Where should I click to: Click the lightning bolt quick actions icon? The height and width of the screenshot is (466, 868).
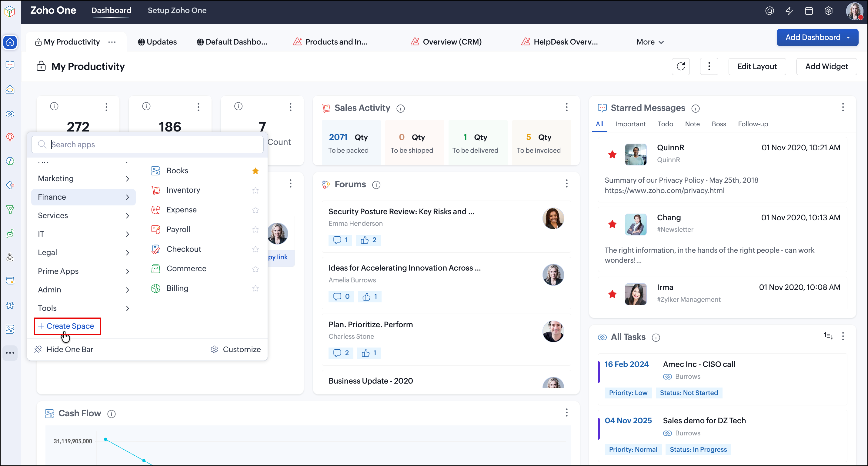[789, 11]
